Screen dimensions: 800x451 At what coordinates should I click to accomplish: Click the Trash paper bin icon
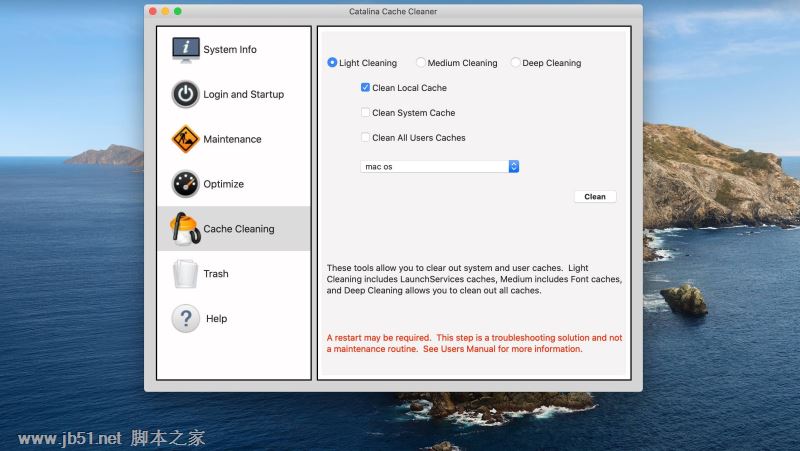[x=185, y=273]
